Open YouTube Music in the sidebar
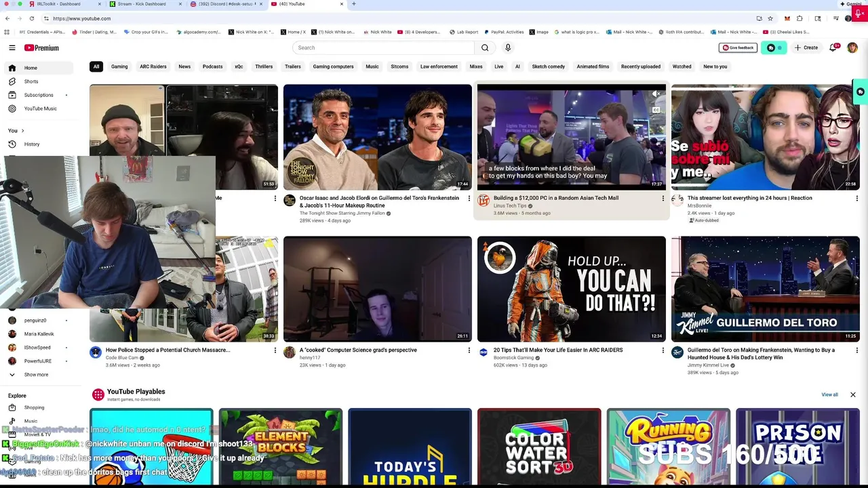The image size is (868, 488). click(39, 108)
